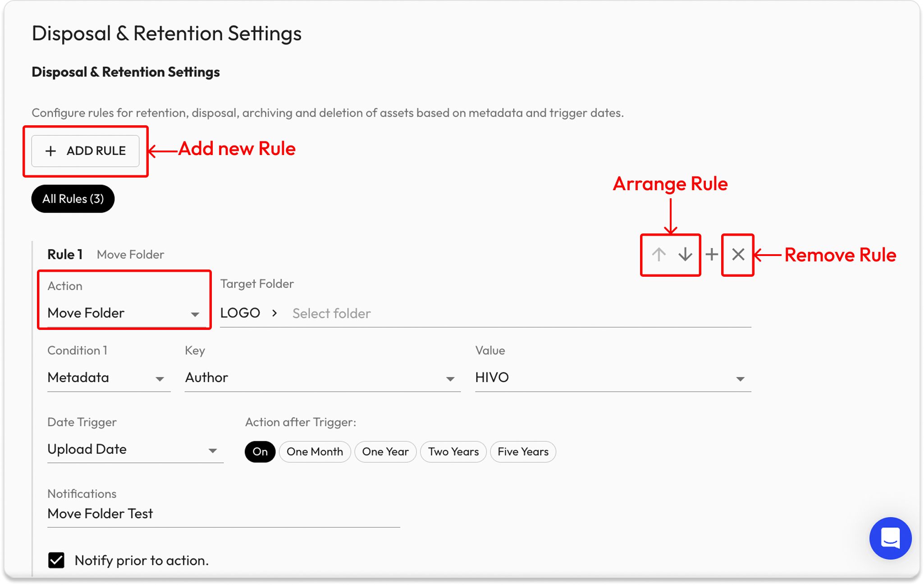This screenshot has width=924, height=585.
Task: Open the blue chat support bubble
Action: pos(890,538)
